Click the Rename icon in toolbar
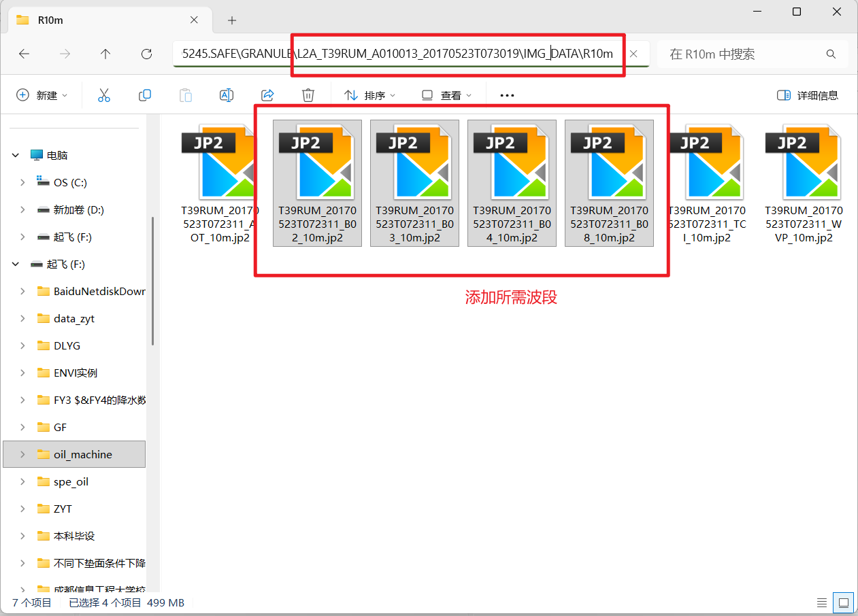 [x=227, y=95]
